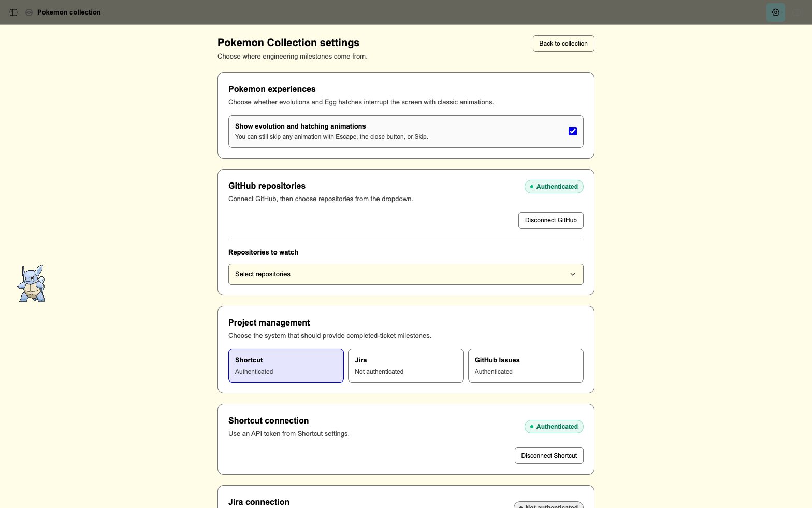
Task: Click the Use an API token description text
Action: click(x=289, y=434)
